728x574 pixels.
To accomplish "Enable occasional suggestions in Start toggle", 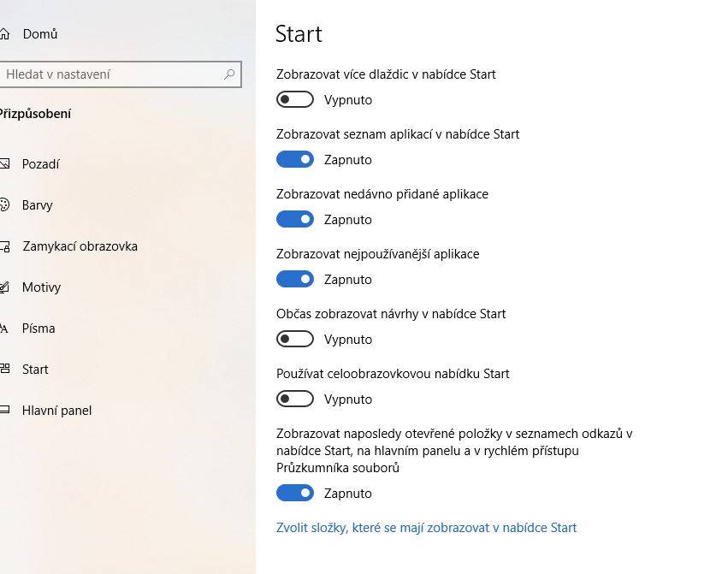I will [295, 339].
